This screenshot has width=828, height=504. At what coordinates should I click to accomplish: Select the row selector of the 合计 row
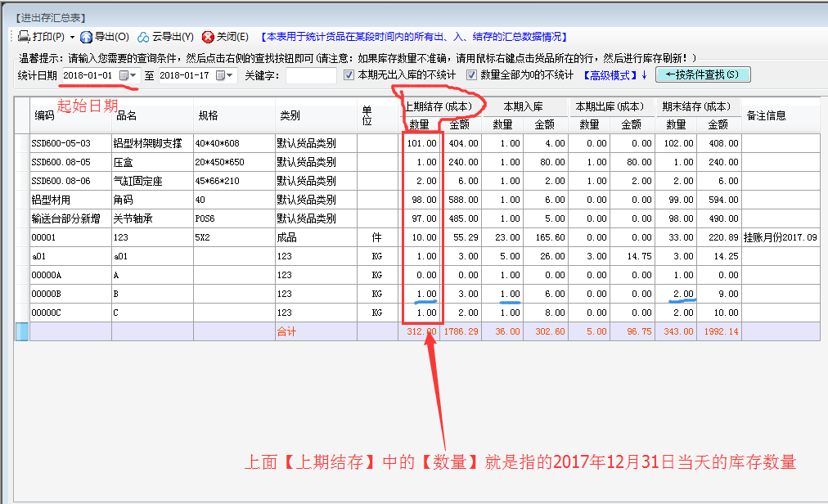[22, 331]
